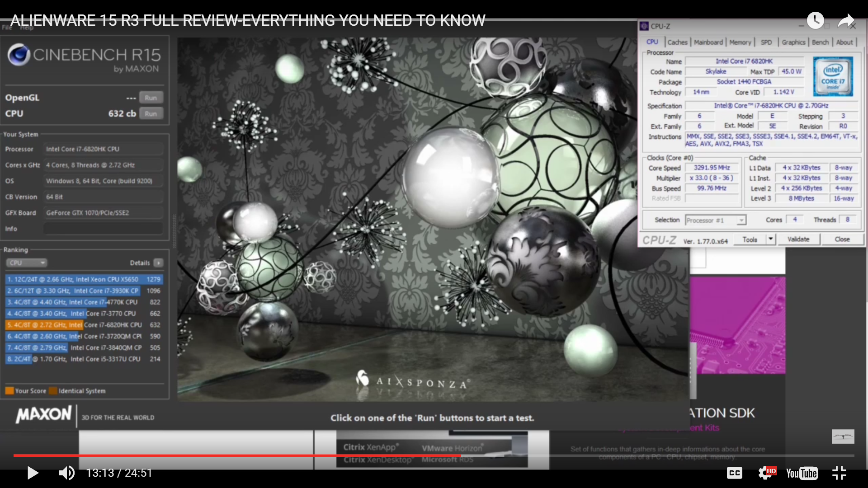The image size is (868, 488).
Task: Toggle closed captions CC button
Action: point(734,473)
